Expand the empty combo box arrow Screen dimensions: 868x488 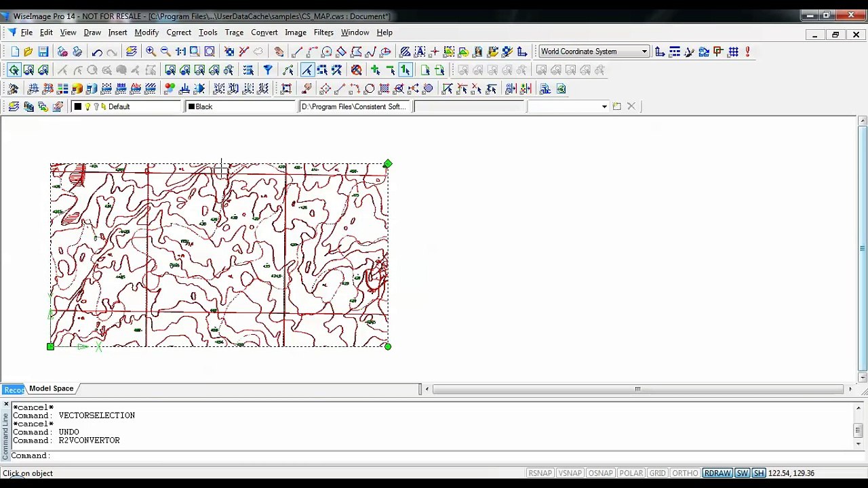[604, 106]
